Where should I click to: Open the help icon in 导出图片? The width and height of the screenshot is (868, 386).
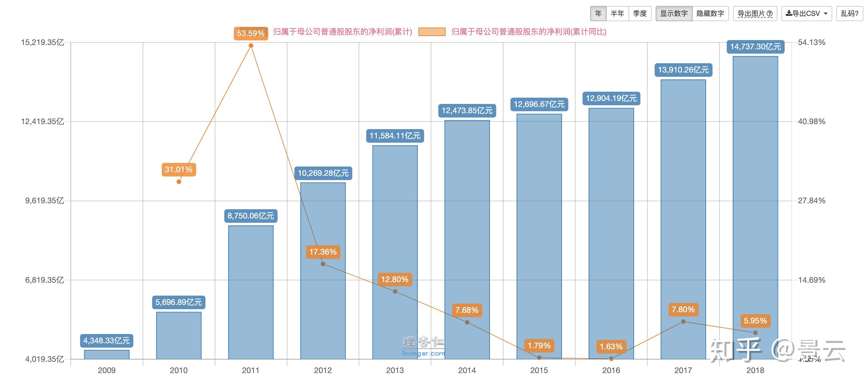pyautogui.click(x=770, y=14)
